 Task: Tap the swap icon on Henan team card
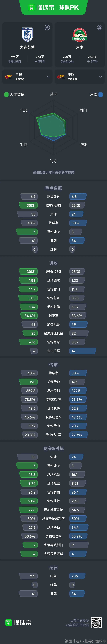click(100, 28)
